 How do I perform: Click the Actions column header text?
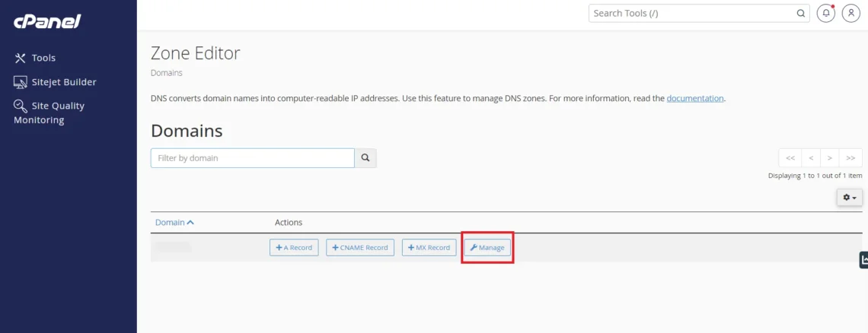pos(289,222)
